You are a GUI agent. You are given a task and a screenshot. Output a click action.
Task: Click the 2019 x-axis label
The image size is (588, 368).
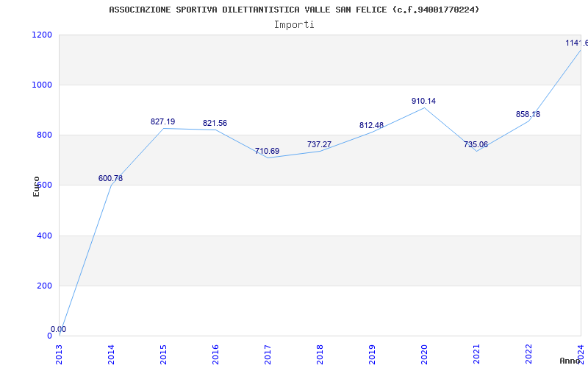tap(372, 355)
